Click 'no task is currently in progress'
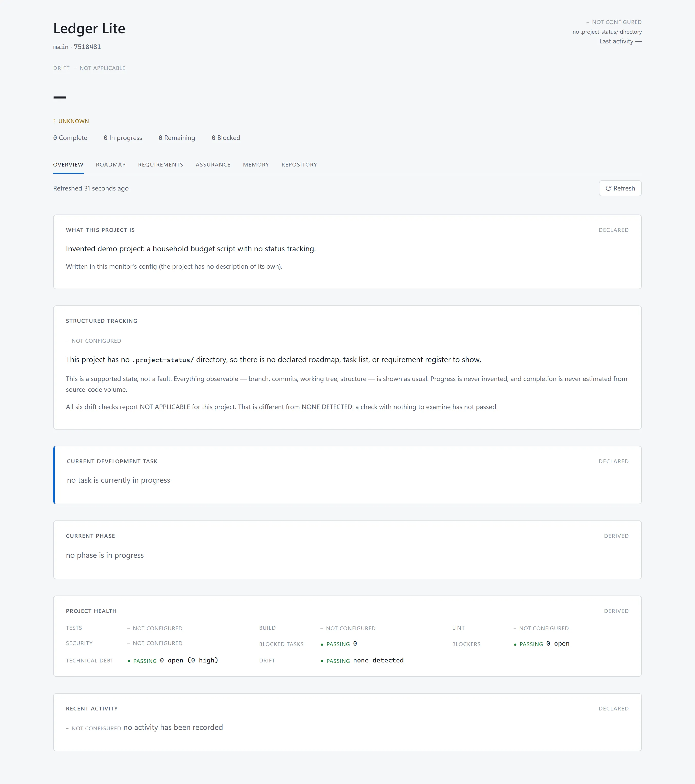 [x=119, y=480]
